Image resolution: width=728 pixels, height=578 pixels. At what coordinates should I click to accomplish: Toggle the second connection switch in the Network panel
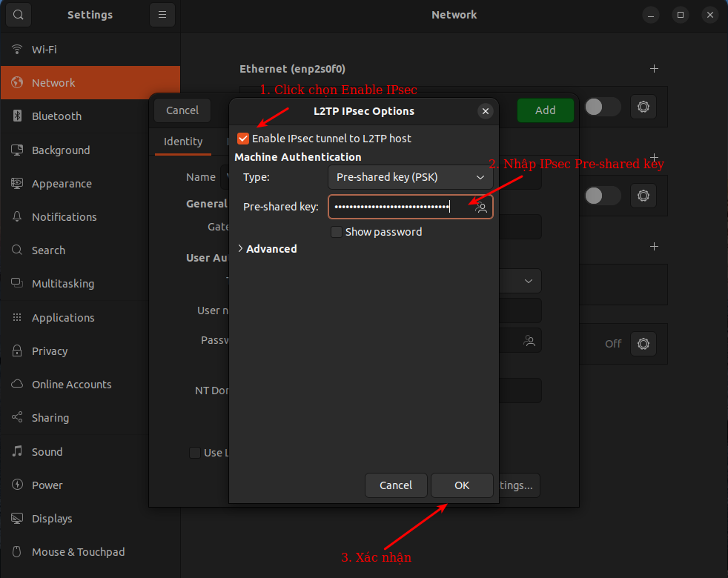coord(602,196)
